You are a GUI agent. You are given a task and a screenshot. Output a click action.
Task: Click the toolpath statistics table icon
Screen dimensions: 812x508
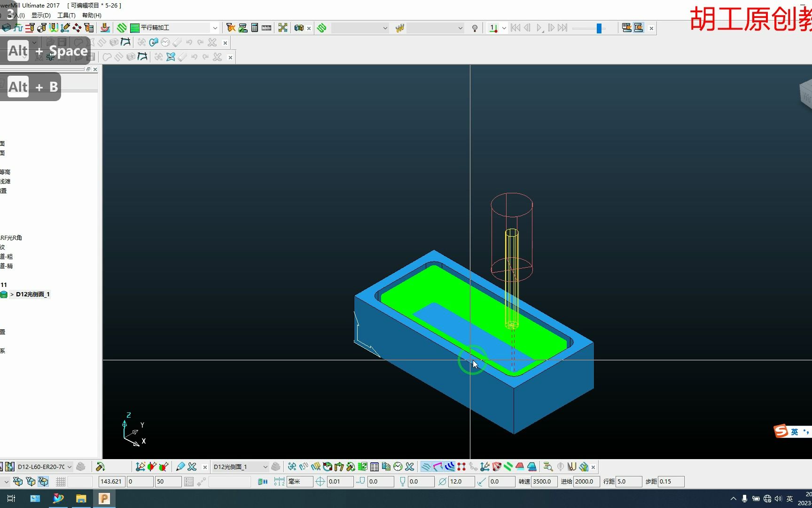375,467
